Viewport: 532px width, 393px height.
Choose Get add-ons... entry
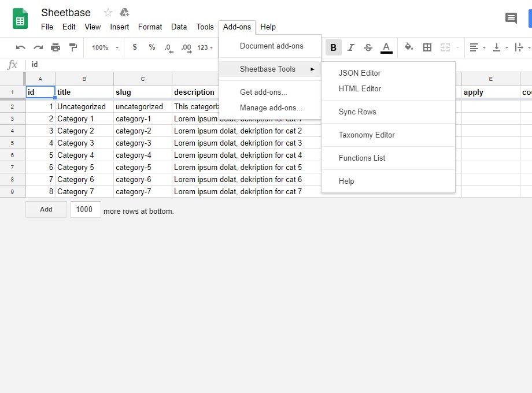270,92
